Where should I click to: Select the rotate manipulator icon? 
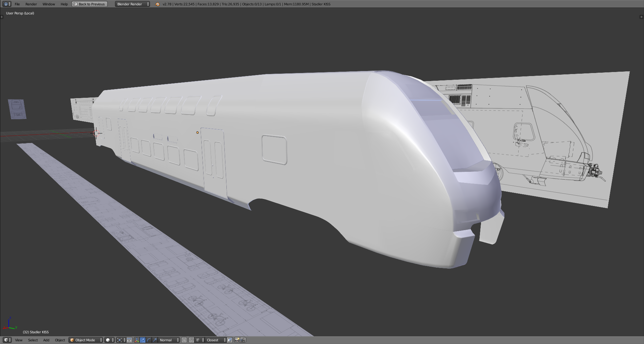[x=149, y=340]
